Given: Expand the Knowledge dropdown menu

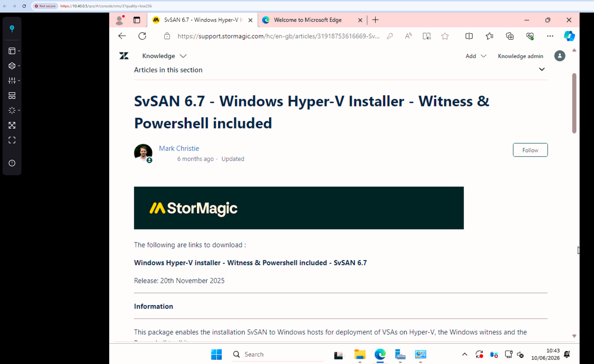Looking at the screenshot, I should 164,56.
